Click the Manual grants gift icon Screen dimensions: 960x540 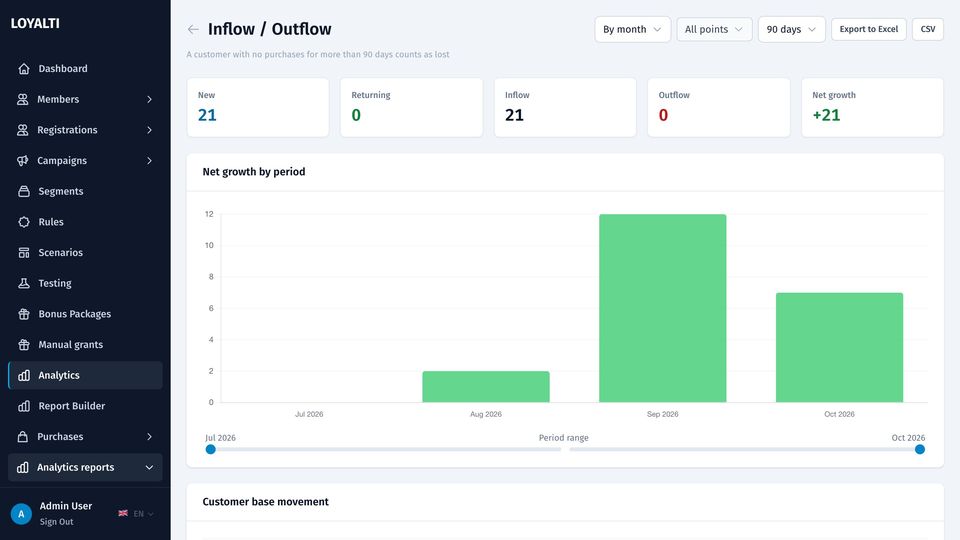(24, 345)
